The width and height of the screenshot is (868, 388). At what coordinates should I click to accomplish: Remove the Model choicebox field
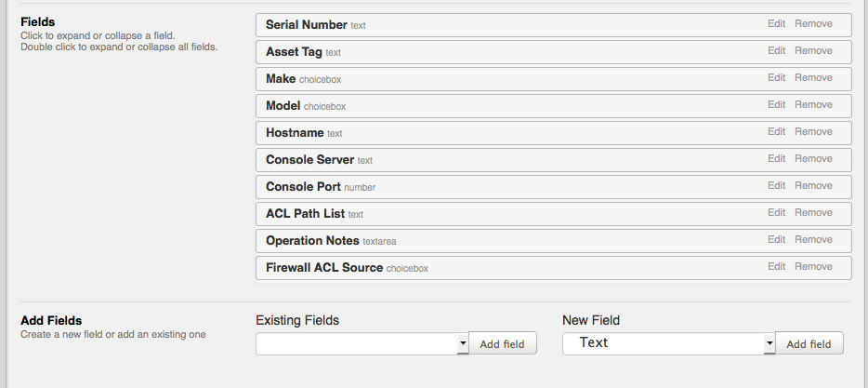(x=813, y=105)
